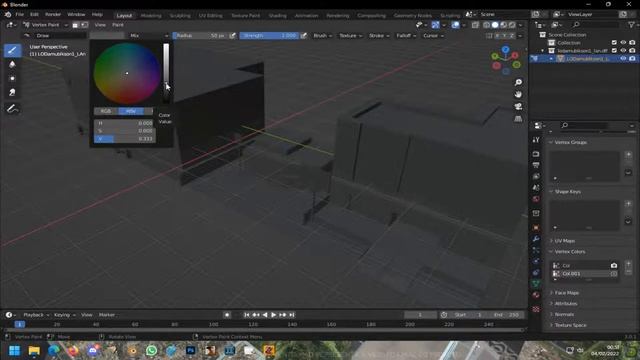
Task: Select material preview viewport shading
Action: (x=503, y=25)
